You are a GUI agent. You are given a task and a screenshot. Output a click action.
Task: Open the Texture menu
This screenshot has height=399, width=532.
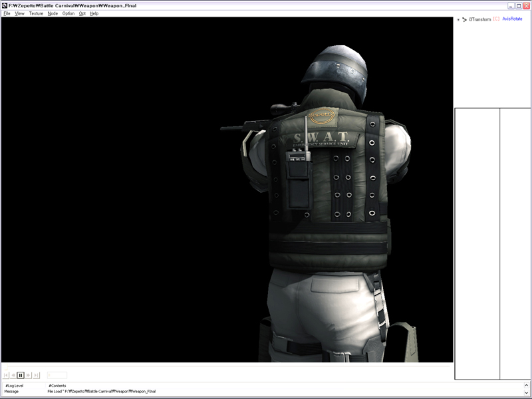coord(36,13)
